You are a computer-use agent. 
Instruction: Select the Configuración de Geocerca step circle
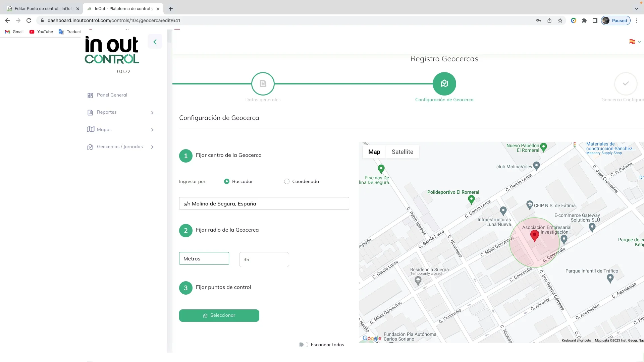pyautogui.click(x=444, y=83)
